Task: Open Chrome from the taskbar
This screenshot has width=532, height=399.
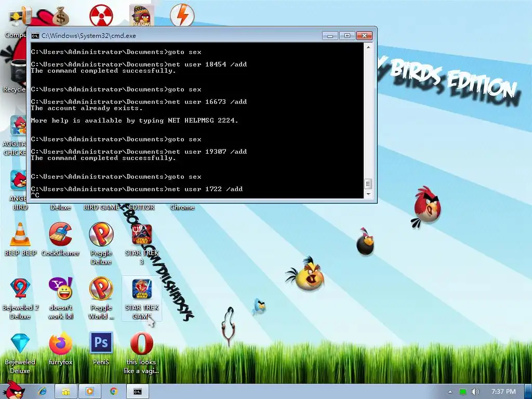Action: (x=114, y=391)
